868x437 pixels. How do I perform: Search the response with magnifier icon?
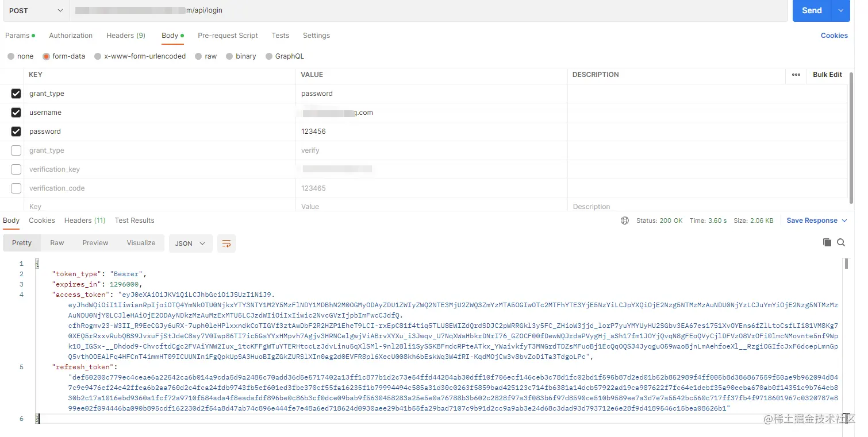pos(841,242)
